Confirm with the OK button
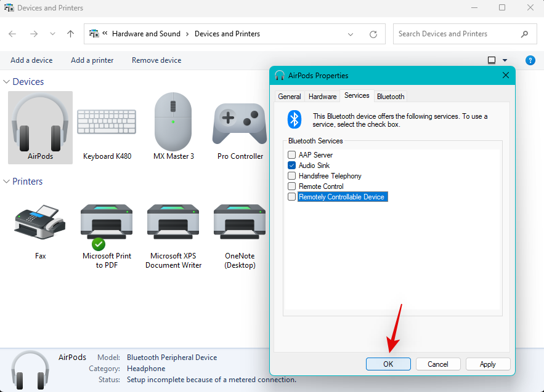This screenshot has width=544, height=392. coord(388,364)
